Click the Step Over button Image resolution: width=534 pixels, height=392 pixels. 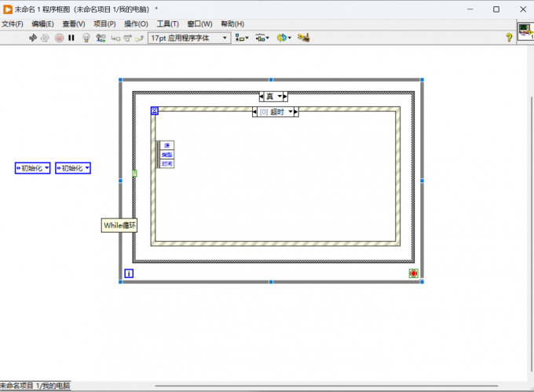[128, 38]
